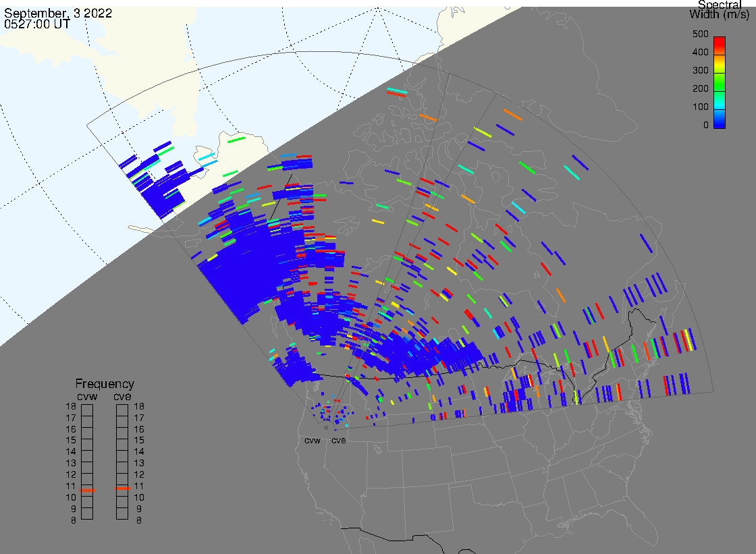Viewport: 756px width, 554px height.
Task: Click the 'Frequency' legend heading
Action: click(105, 384)
